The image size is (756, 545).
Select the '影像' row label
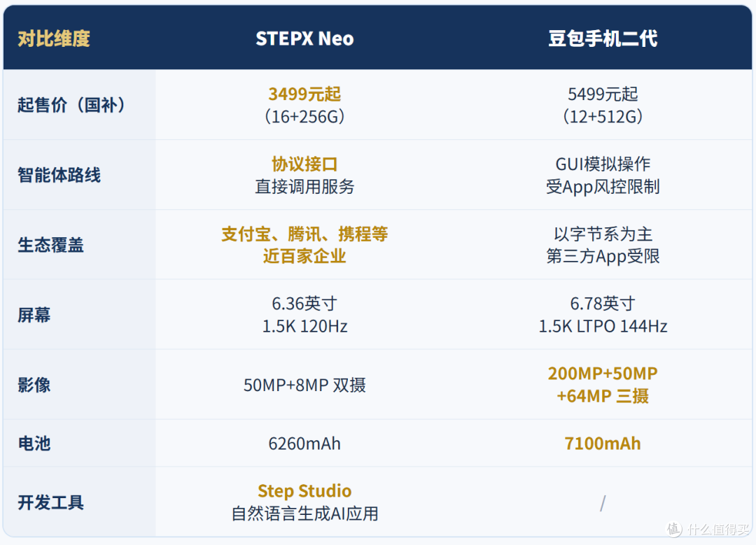pos(34,385)
